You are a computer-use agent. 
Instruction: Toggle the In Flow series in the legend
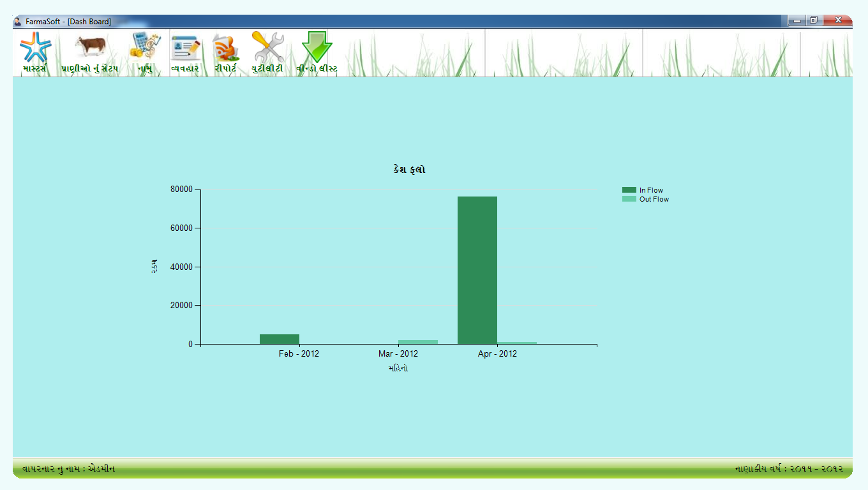coord(652,189)
